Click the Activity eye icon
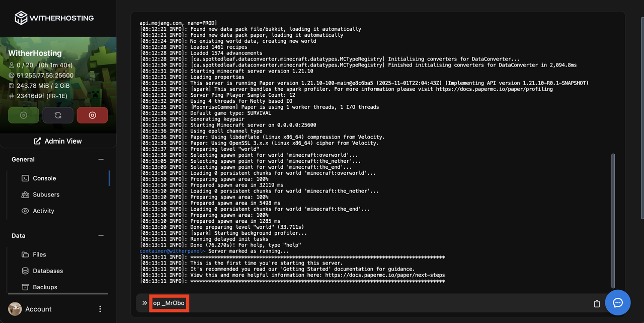 pyautogui.click(x=25, y=211)
